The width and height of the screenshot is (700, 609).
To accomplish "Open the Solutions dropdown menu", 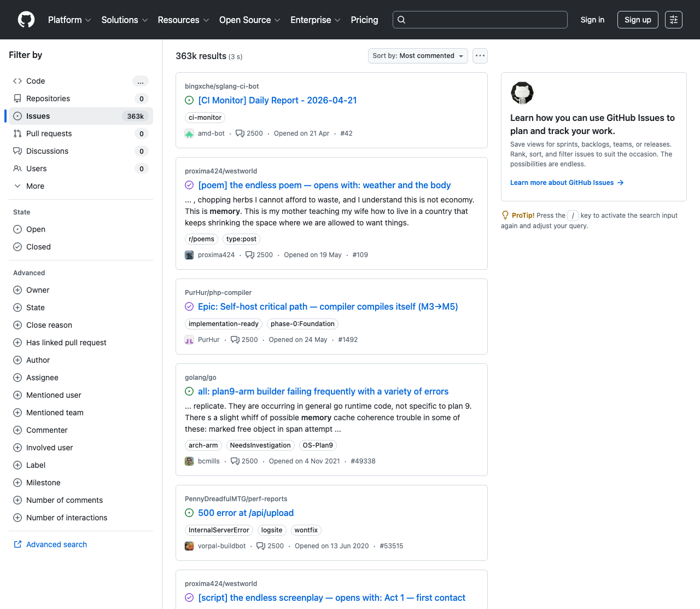I will pyautogui.click(x=125, y=20).
